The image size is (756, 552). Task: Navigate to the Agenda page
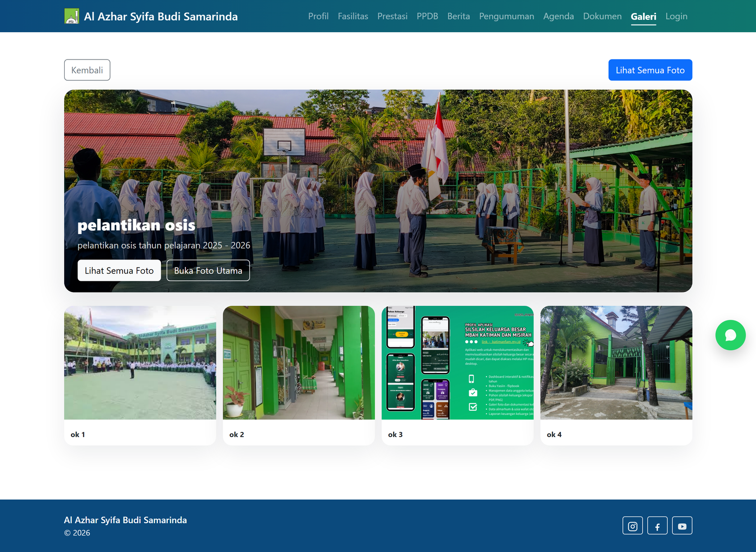click(558, 16)
